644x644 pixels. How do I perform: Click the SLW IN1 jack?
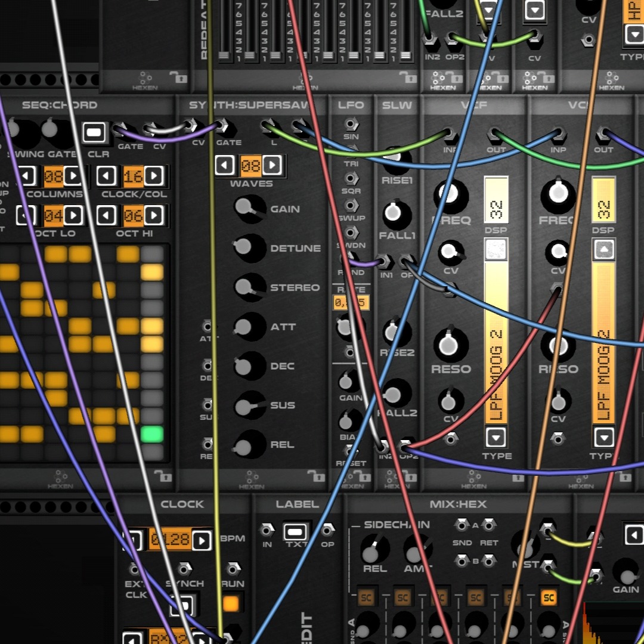383,261
